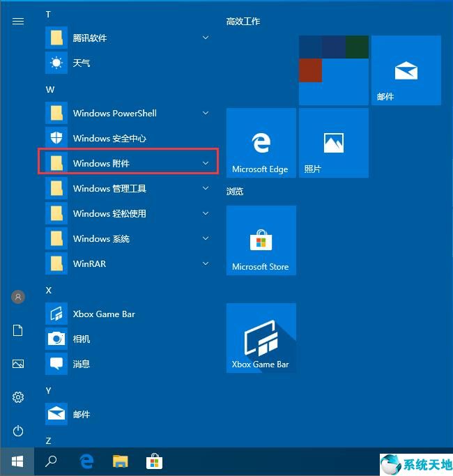Open the Xbox Game Bar tile
The image size is (453, 476).
pyautogui.click(x=261, y=338)
